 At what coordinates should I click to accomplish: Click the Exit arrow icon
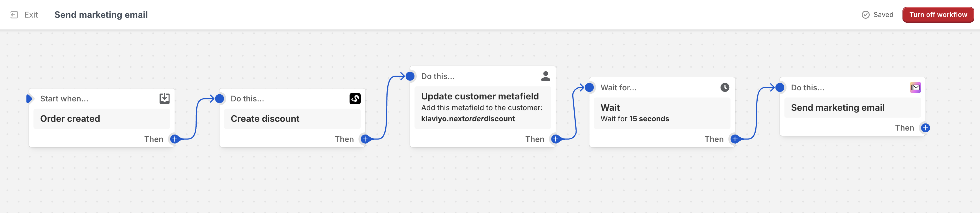point(14,15)
